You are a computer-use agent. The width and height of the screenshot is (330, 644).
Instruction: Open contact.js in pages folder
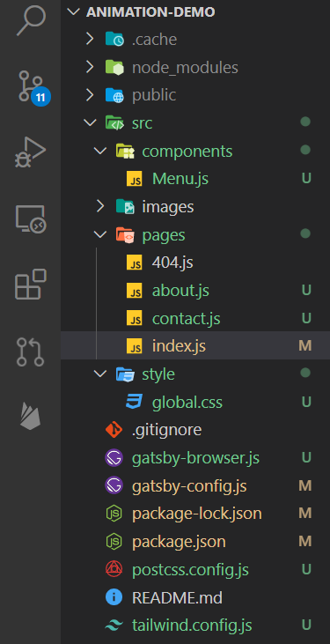pyautogui.click(x=187, y=319)
